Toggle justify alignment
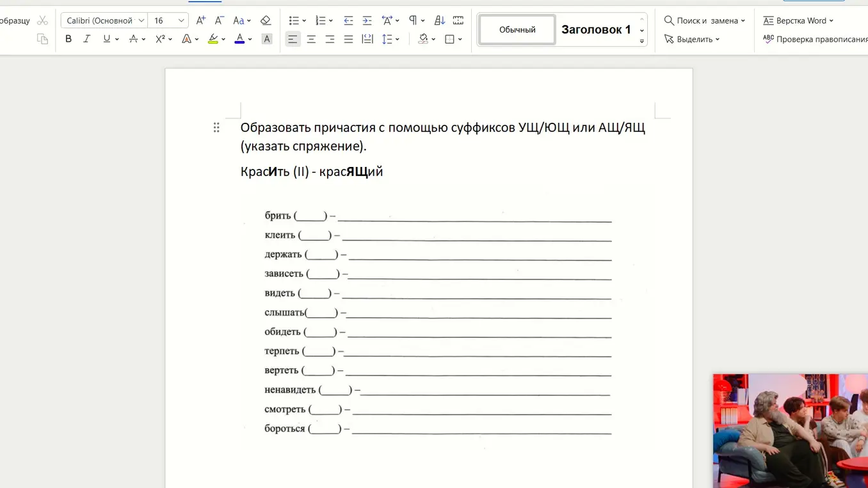This screenshot has height=488, width=868. tap(348, 39)
